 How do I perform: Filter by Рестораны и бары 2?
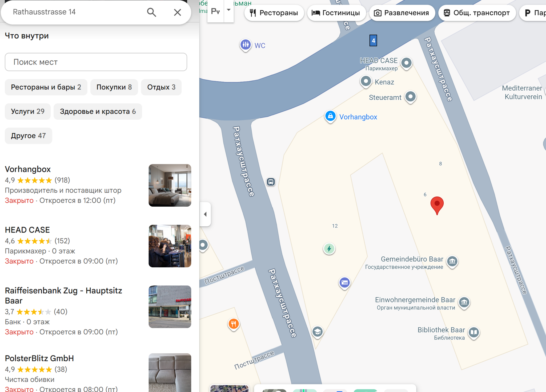46,87
